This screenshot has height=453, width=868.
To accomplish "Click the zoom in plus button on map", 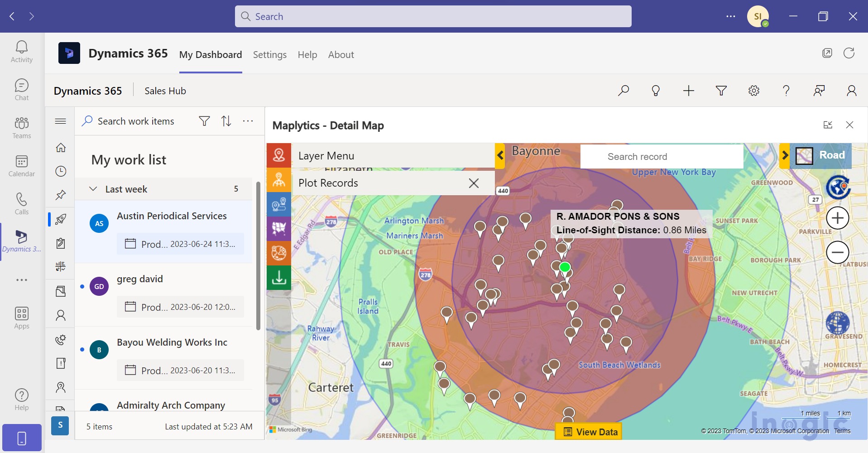I will pyautogui.click(x=837, y=218).
